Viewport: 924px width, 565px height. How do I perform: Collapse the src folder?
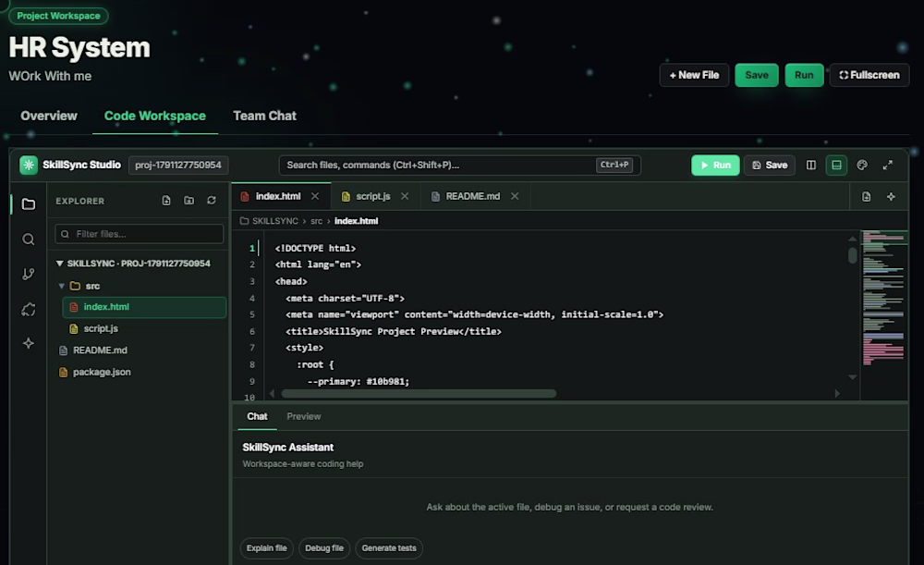click(x=61, y=286)
